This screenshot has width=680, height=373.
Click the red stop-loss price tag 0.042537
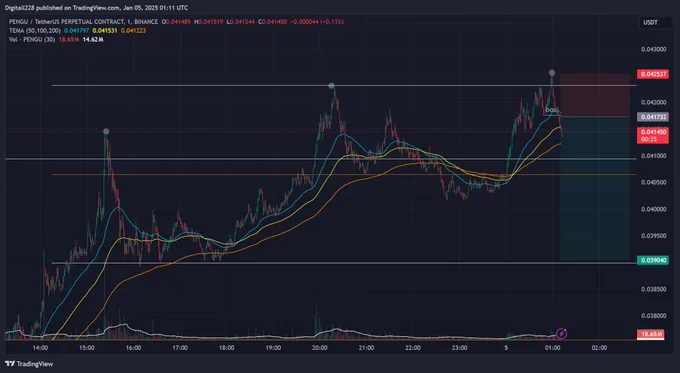pos(653,74)
